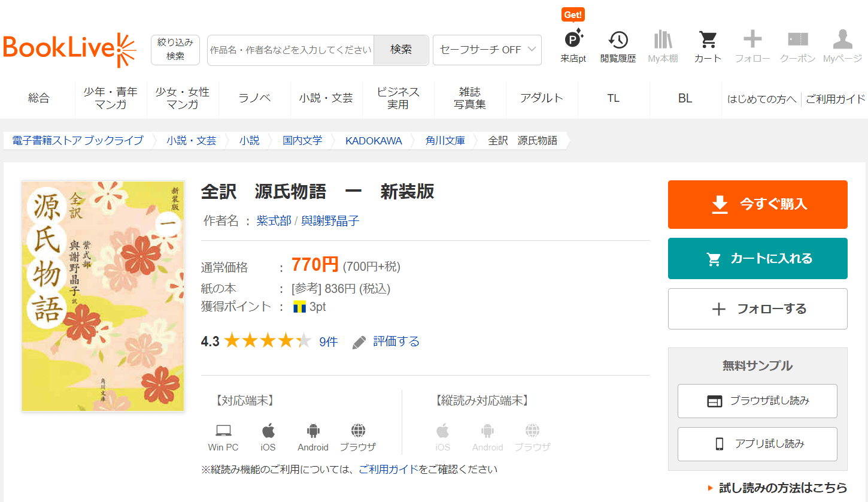Click the ブラウザ試し読み sample button
The width and height of the screenshot is (868, 502).
tap(757, 401)
